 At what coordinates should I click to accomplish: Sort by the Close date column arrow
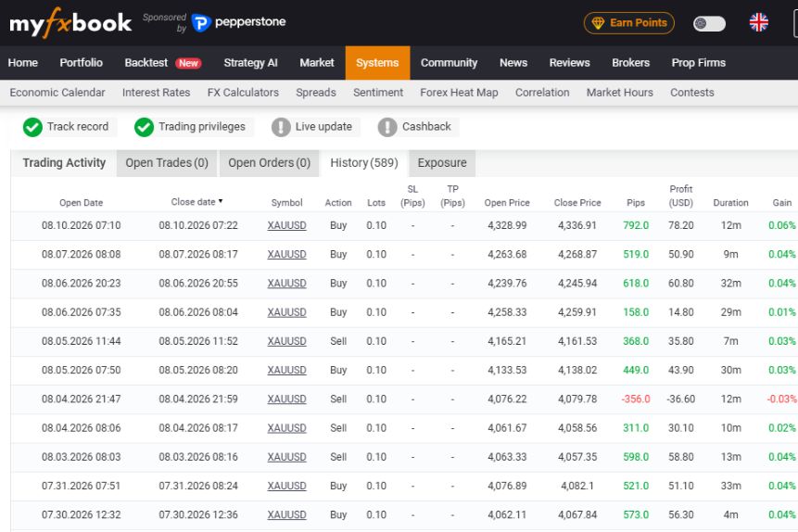221,202
